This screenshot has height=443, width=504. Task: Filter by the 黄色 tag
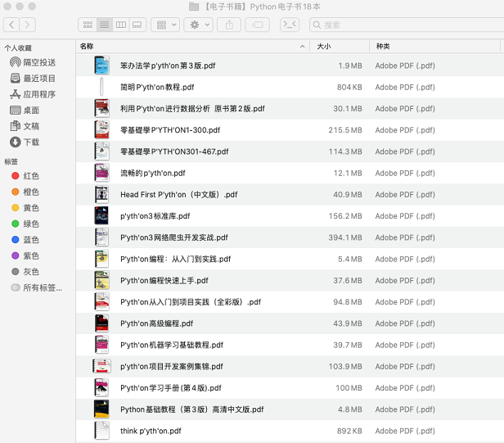coord(25,207)
